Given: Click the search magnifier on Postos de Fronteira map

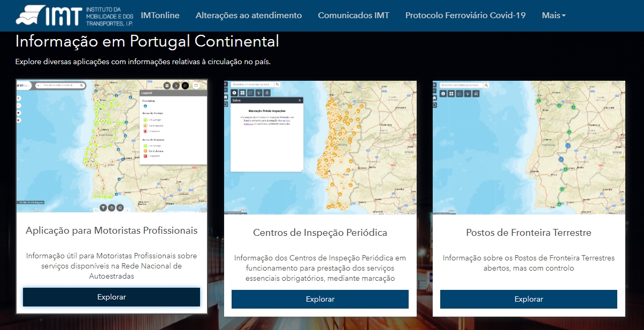Looking at the screenshot, I should (487, 85).
